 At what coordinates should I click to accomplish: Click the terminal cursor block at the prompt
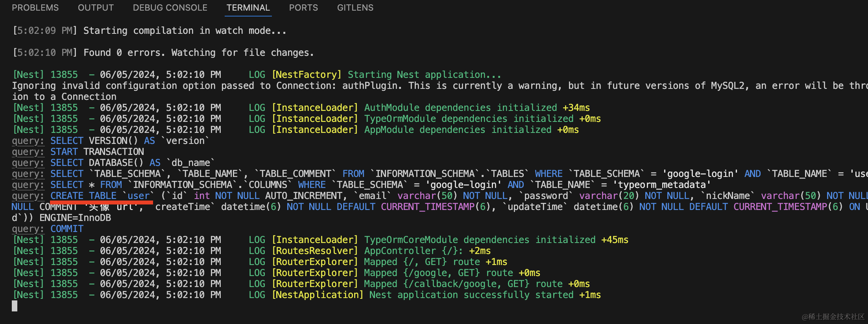coord(15,306)
